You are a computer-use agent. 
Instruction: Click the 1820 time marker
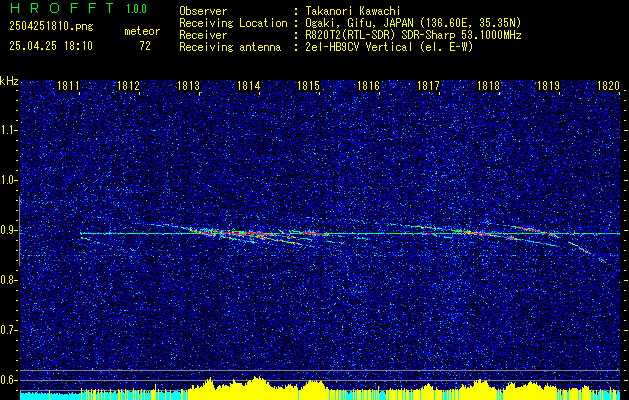pyautogui.click(x=609, y=86)
